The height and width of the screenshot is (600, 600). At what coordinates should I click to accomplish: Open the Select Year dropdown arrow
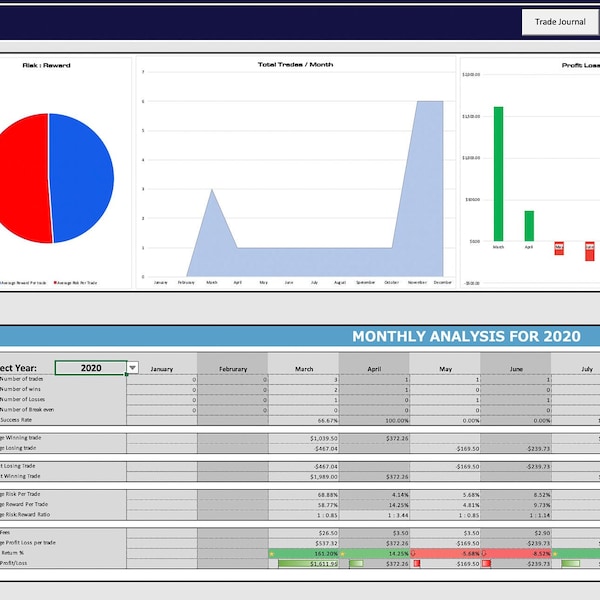tap(132, 368)
